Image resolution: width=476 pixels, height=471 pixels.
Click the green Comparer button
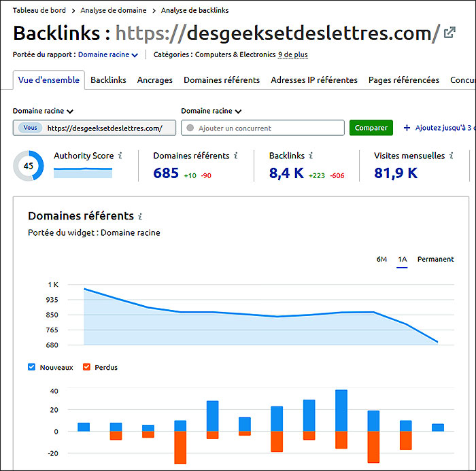371,128
